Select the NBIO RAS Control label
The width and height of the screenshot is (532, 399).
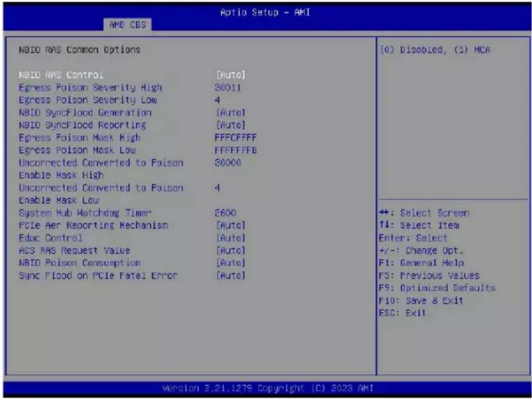coord(61,74)
